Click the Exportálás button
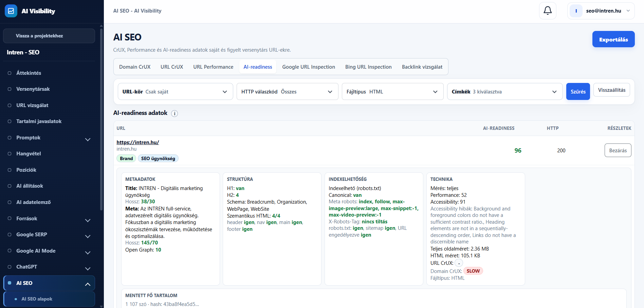The image size is (644, 308). [613, 39]
